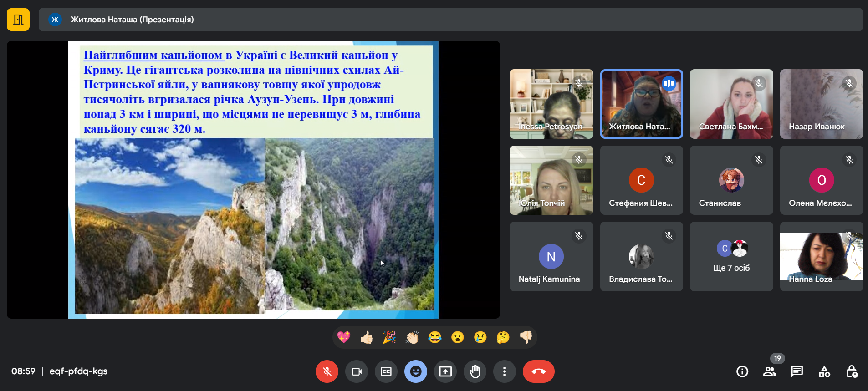
Task: Send the thumbs up reaction
Action: pos(367,337)
